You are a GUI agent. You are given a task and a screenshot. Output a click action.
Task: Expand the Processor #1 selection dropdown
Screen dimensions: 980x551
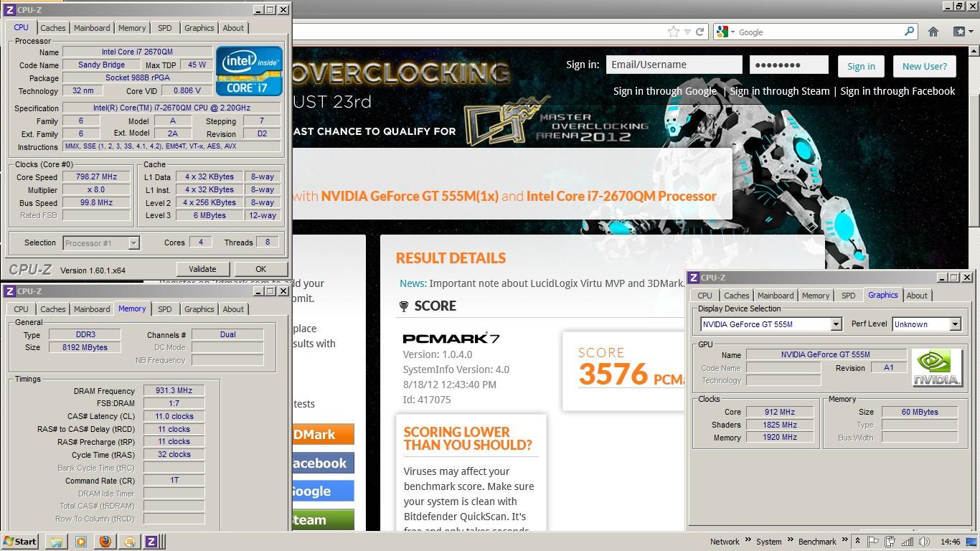pos(133,243)
